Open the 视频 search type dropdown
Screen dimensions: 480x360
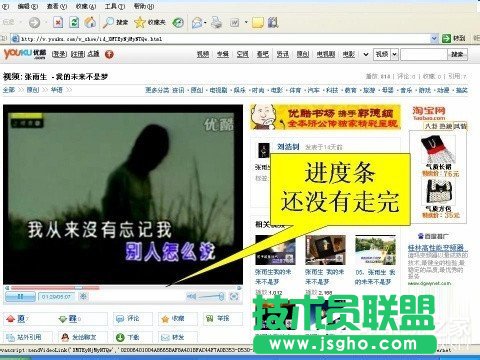[386, 54]
